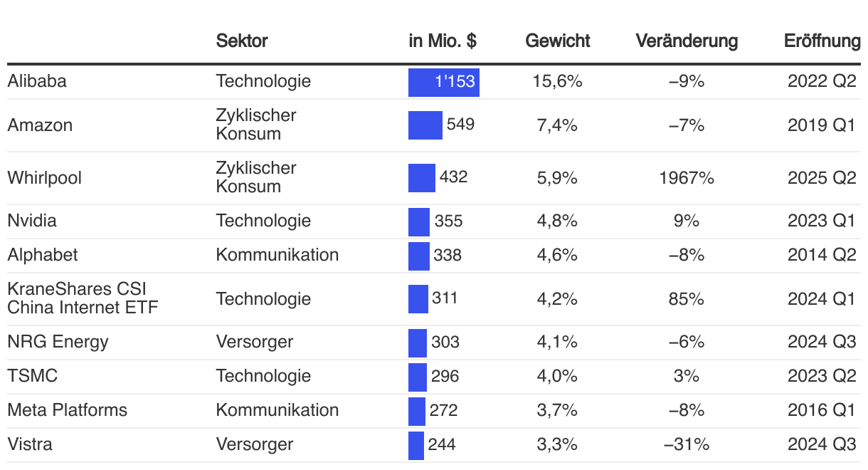The width and height of the screenshot is (868, 470).
Task: Click the Whirlpool blue bar of 432
Action: (422, 178)
